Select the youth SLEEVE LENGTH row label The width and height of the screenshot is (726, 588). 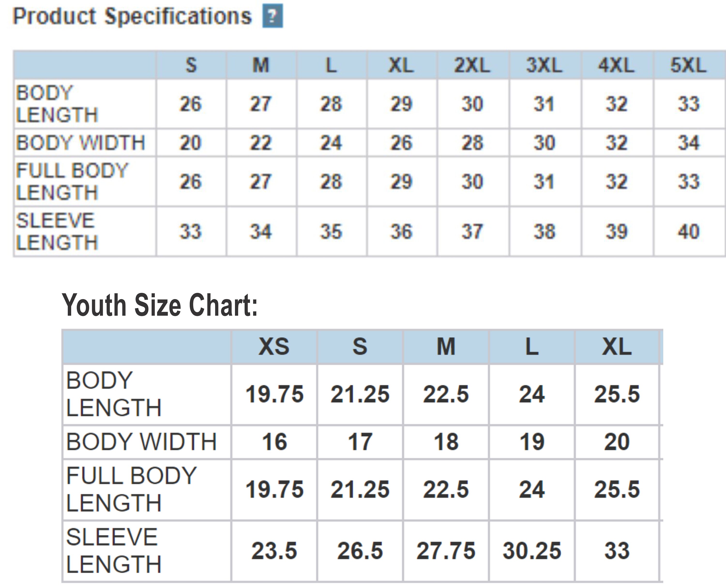coord(113,551)
